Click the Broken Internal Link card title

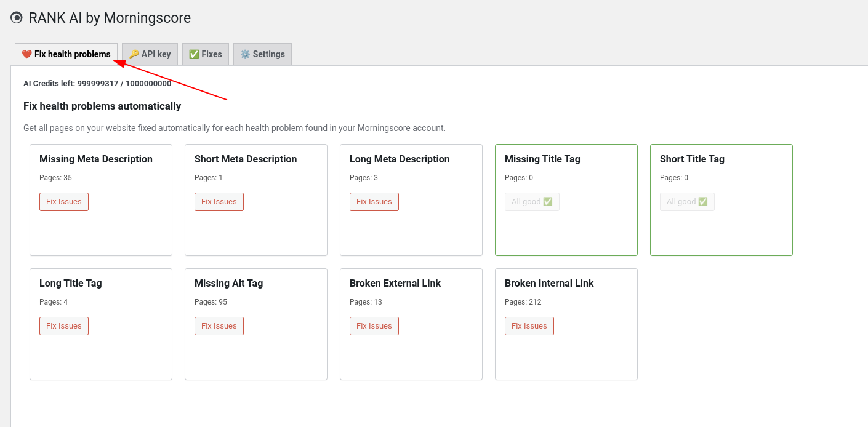point(549,283)
